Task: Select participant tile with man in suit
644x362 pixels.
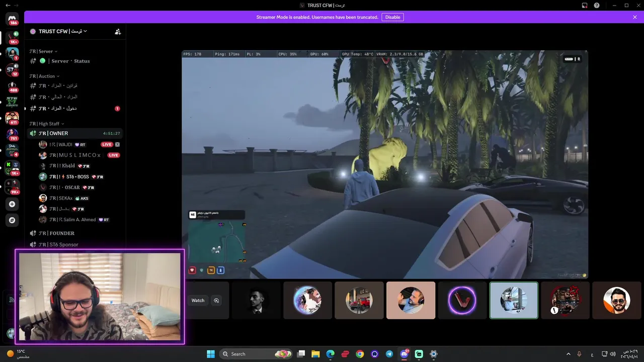Action: (x=256, y=300)
